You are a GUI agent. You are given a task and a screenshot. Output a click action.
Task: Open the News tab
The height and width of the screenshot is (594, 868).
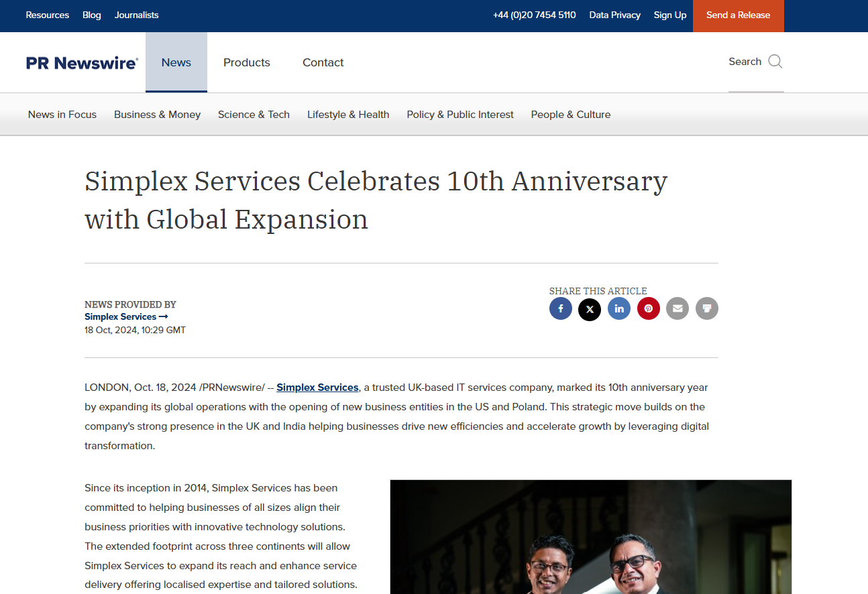[176, 62]
